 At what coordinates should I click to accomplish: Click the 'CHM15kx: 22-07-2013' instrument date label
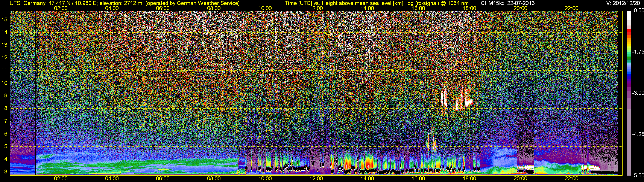coord(507,3)
